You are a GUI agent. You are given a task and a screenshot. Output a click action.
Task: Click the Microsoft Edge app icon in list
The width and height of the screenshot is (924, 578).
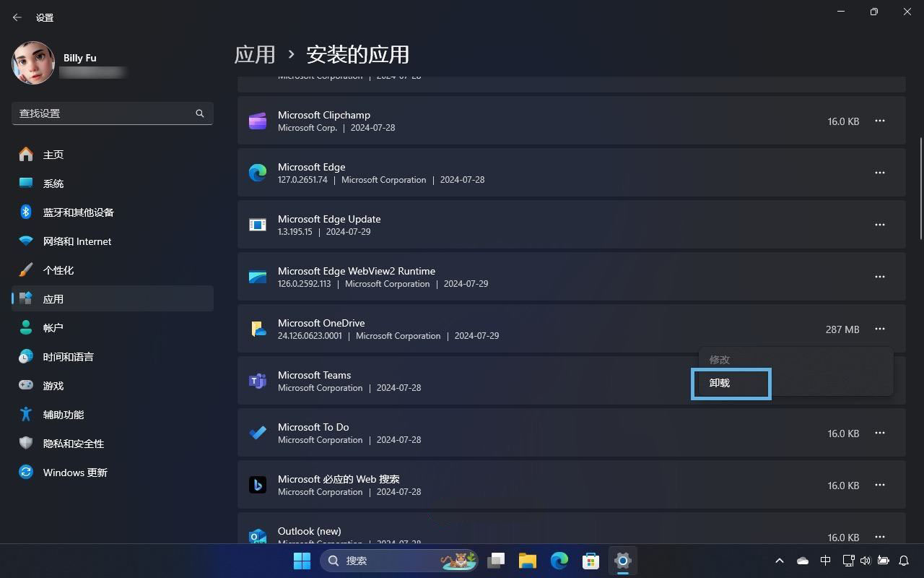click(x=258, y=173)
